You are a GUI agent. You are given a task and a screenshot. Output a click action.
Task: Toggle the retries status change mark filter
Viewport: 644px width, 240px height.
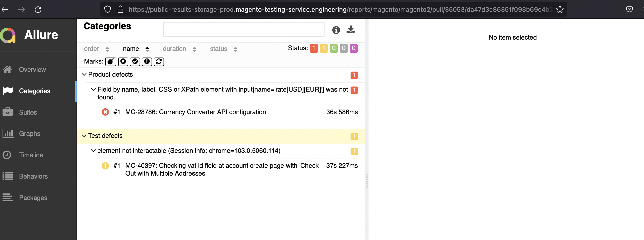click(159, 61)
